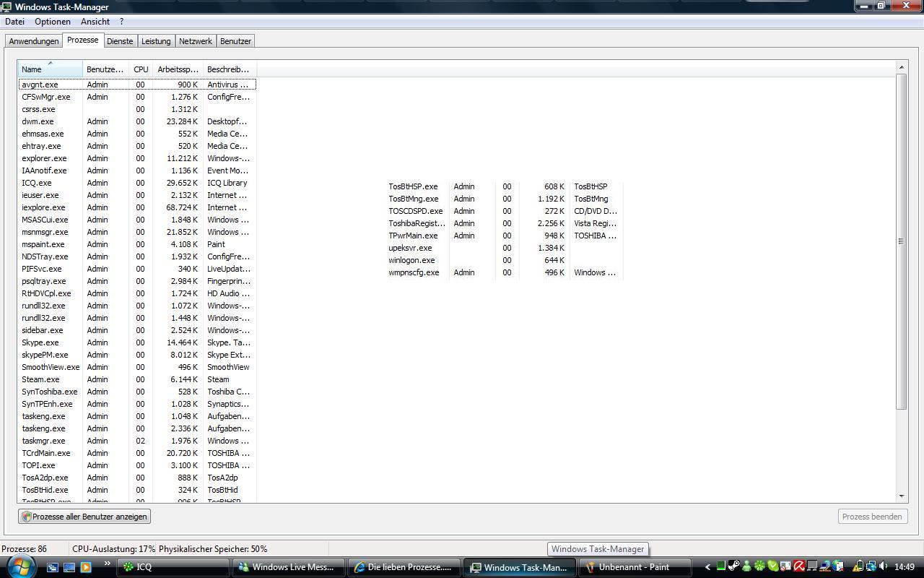Click the Windows Live Messenger tray icon

(x=746, y=566)
